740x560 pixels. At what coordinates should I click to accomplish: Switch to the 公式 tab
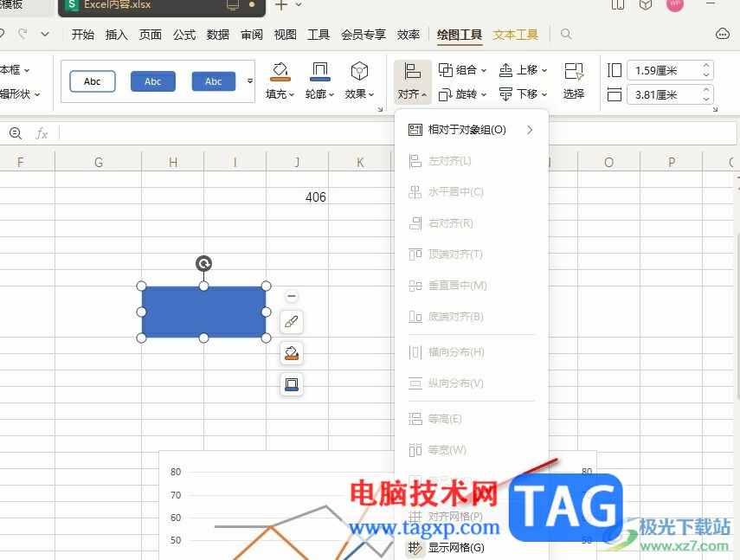[x=184, y=35]
